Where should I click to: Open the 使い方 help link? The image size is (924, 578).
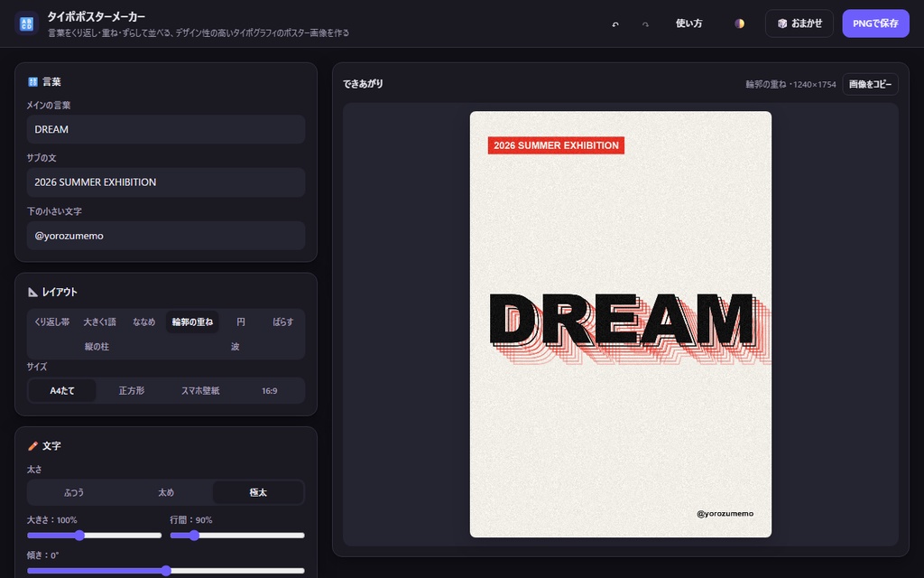pyautogui.click(x=688, y=23)
